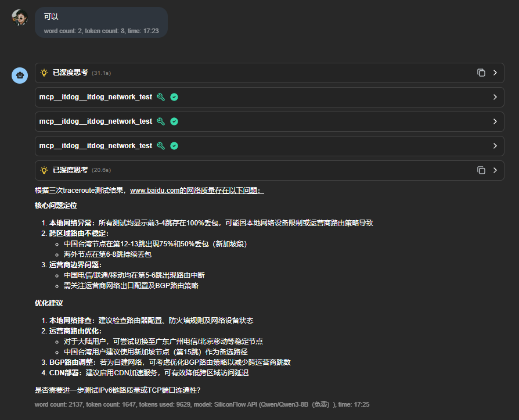Click the green checkmark on the second tool call
519x420 pixels.
[x=174, y=121]
